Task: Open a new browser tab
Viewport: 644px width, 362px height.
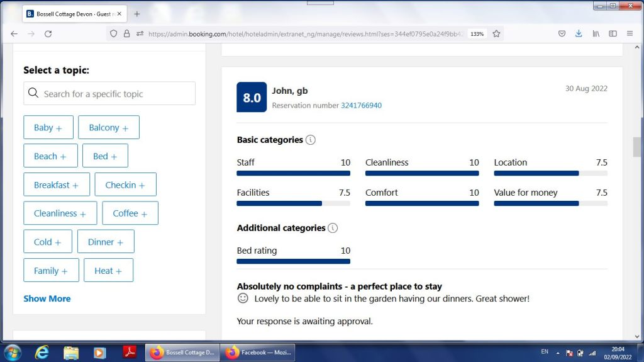Action: pyautogui.click(x=137, y=14)
